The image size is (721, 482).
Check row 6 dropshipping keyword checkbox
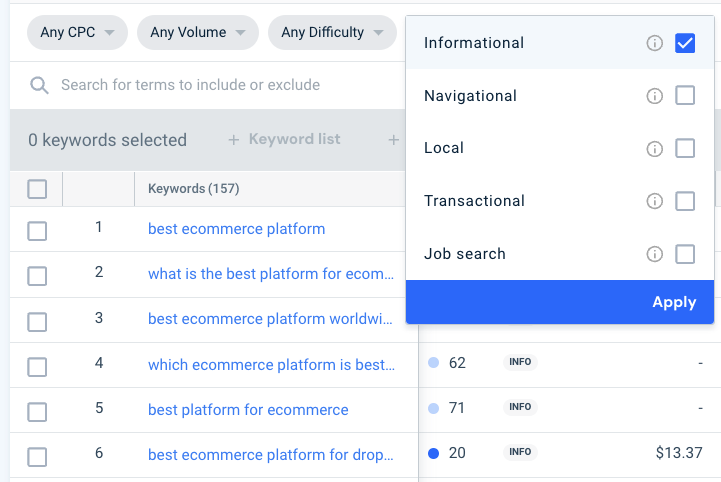pos(37,457)
